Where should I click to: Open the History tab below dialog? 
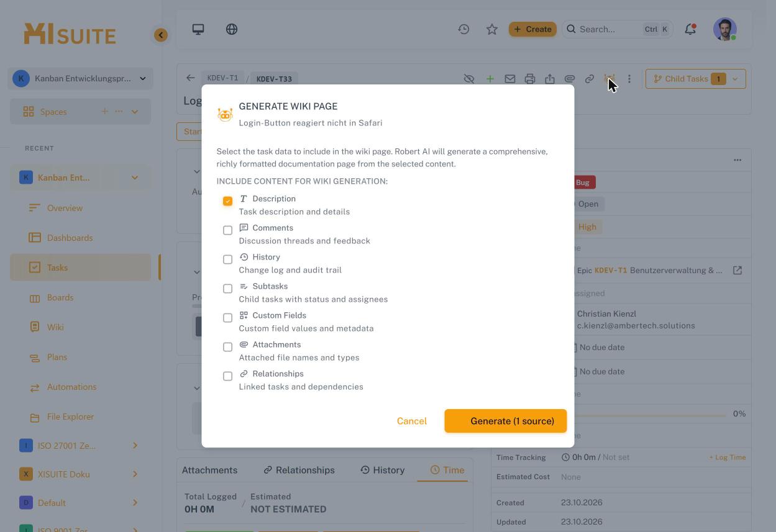[x=383, y=470]
